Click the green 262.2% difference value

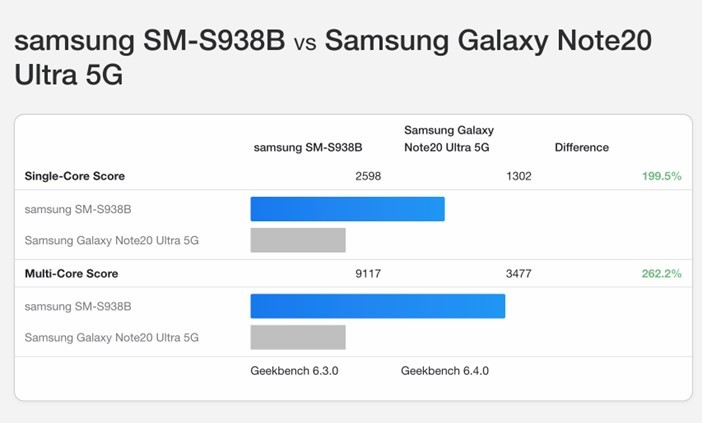pos(661,273)
